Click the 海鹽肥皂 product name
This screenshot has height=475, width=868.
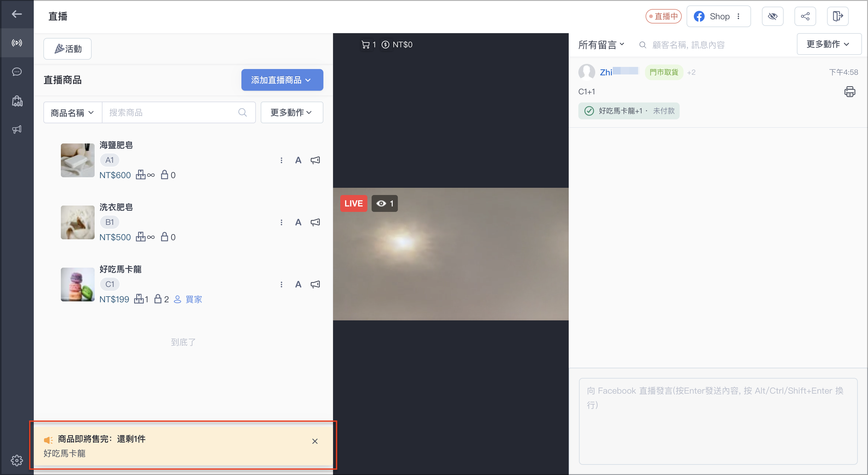[116, 145]
